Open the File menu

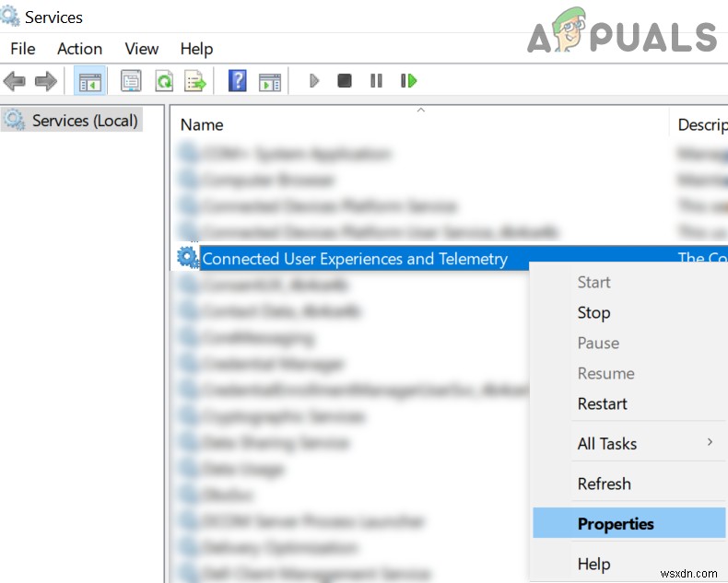coord(23,49)
